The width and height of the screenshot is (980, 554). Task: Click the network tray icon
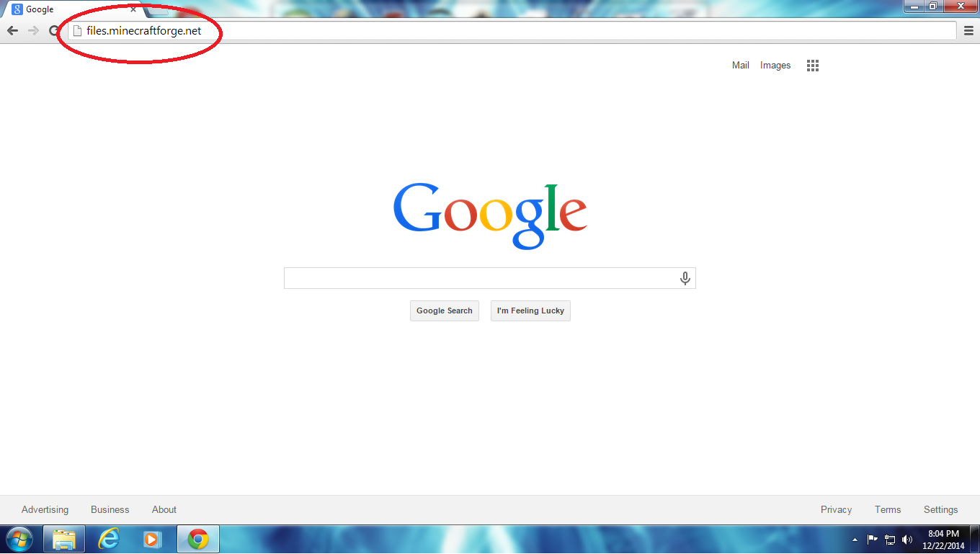coord(890,539)
